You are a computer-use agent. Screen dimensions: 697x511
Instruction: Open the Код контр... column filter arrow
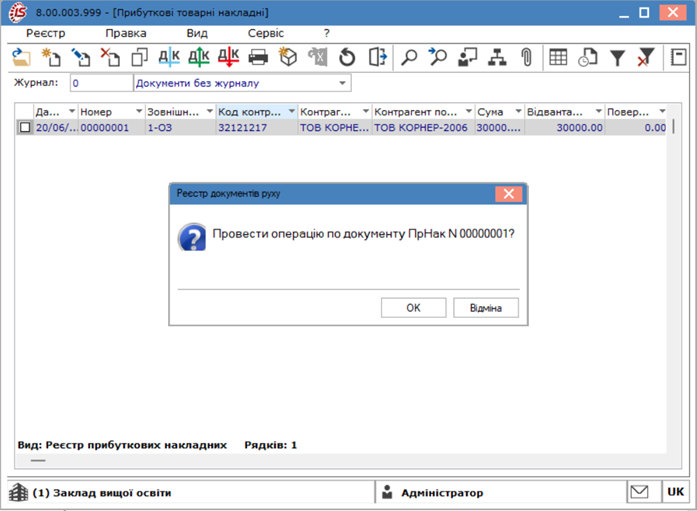pos(292,111)
